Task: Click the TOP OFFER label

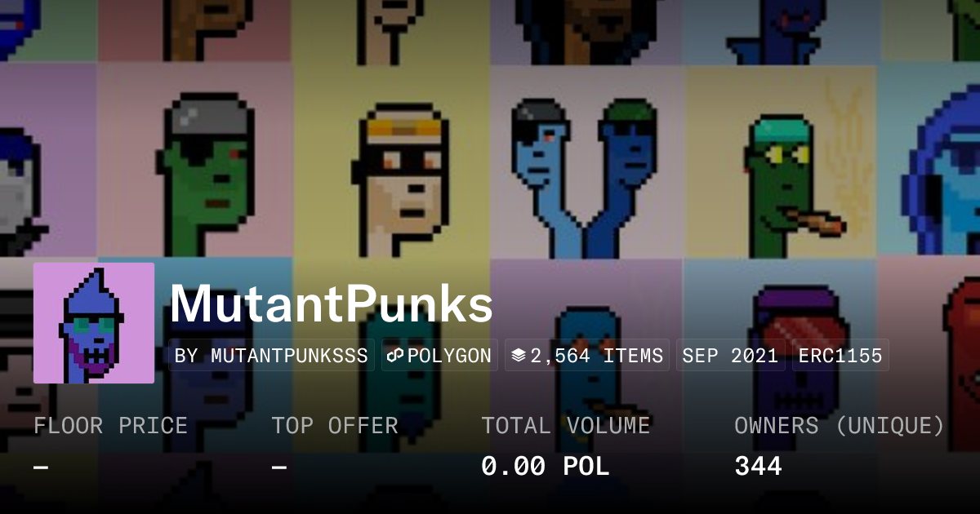Action: click(335, 425)
